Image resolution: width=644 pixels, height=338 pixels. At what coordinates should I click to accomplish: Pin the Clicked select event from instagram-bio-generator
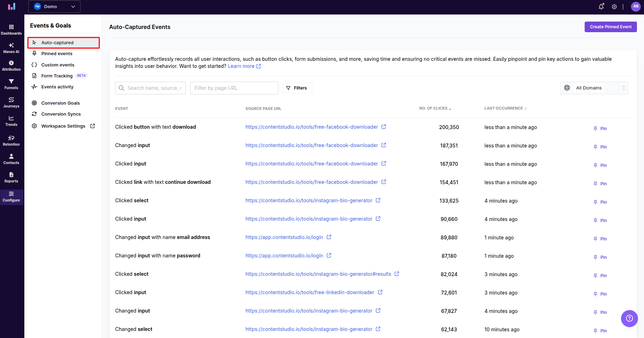pos(600,202)
